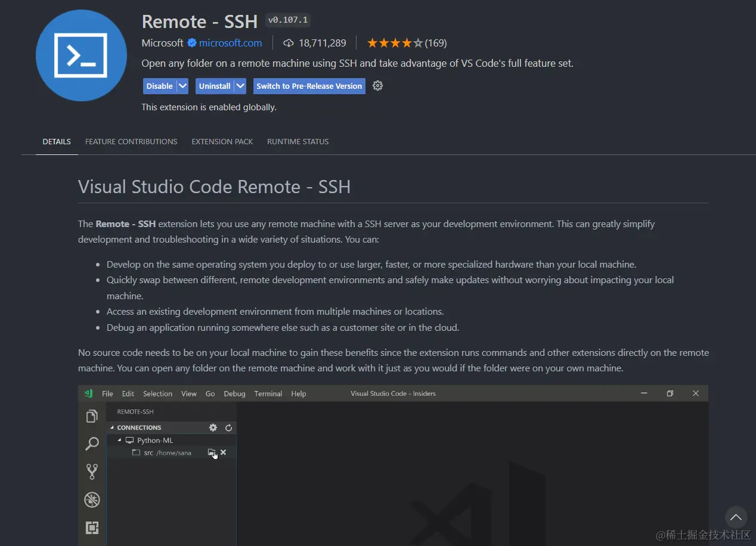Open Search magnifier icon in embedded activity bar

tap(92, 444)
